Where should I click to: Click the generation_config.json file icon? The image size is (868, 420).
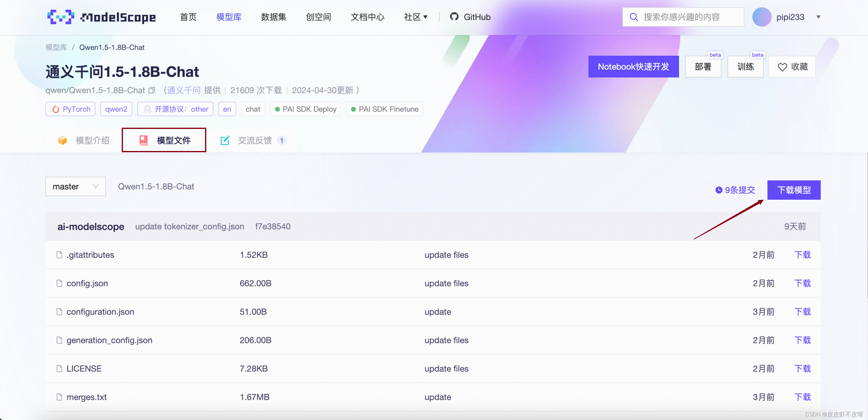click(59, 340)
